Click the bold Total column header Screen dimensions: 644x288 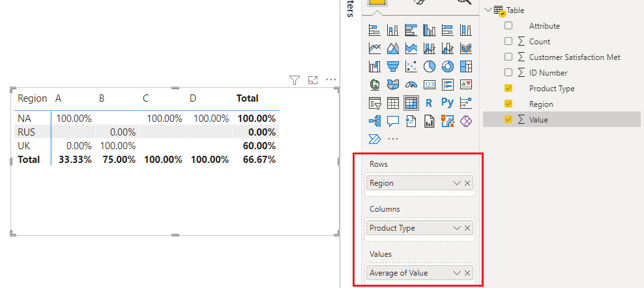pyautogui.click(x=247, y=98)
